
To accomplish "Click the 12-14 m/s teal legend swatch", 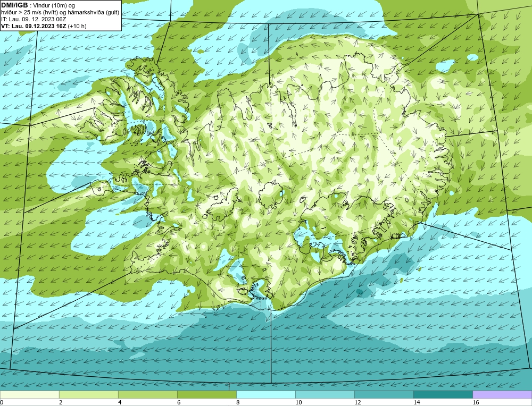I will pyautogui.click(x=384, y=394).
